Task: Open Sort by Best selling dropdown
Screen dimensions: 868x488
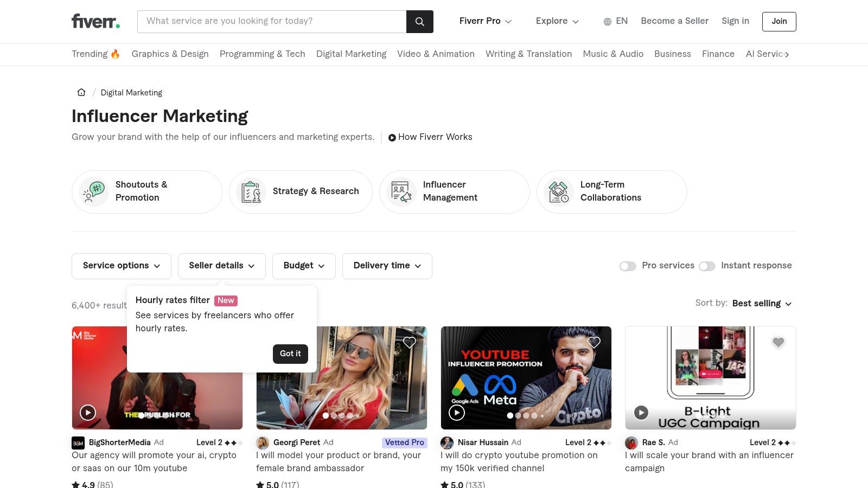Action: pos(762,304)
